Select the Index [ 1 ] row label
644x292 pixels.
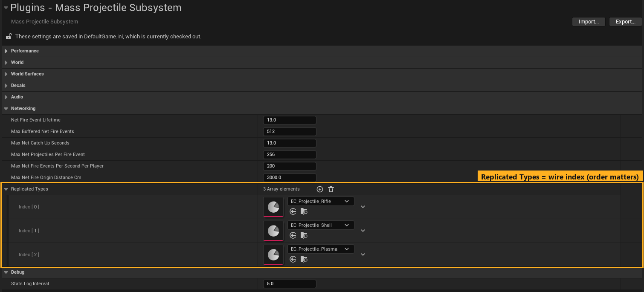[x=30, y=231]
